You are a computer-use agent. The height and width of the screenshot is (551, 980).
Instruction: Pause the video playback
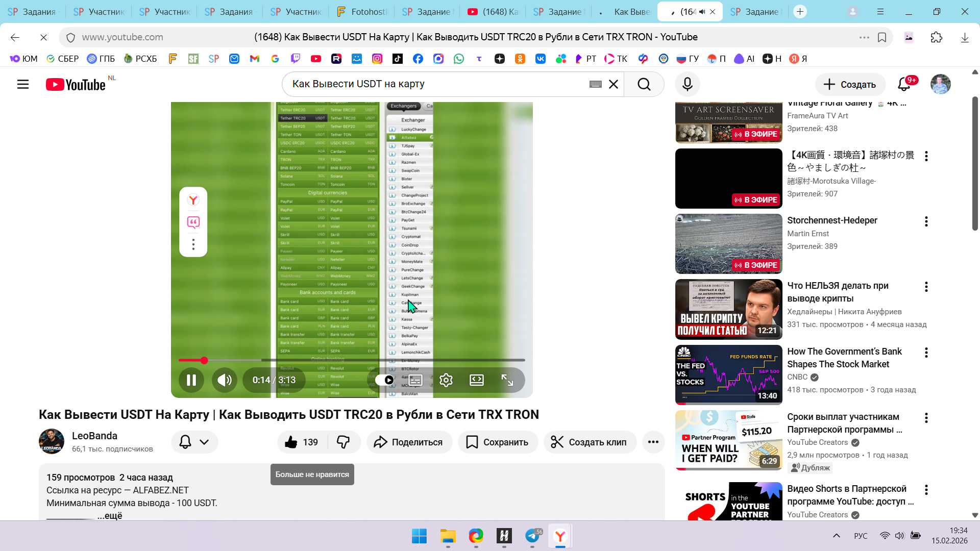(191, 380)
